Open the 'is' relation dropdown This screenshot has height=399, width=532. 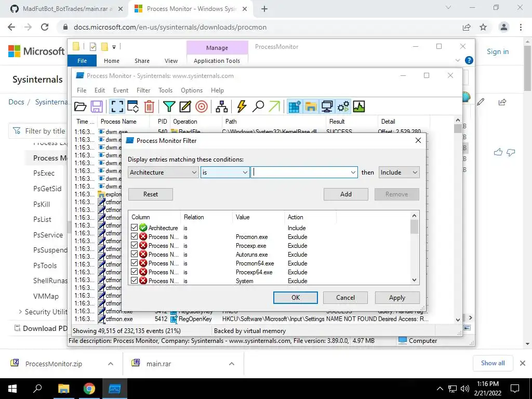coord(225,172)
